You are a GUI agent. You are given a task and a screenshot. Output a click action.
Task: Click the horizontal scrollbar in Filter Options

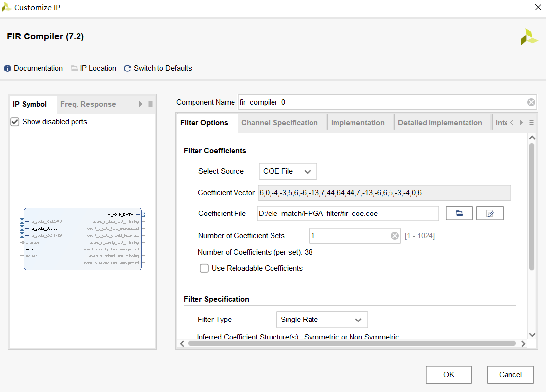click(351, 343)
